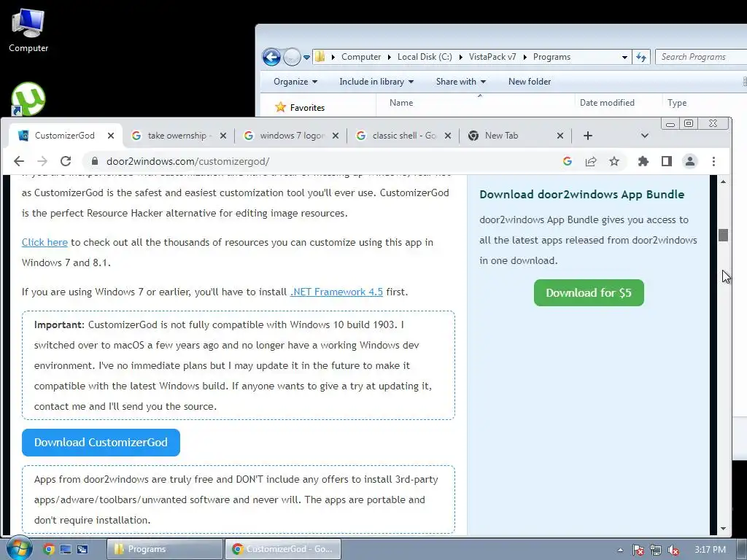This screenshot has height=560, width=747.
Task: Select Local Disk (C:) in the breadcrumb
Action: 425,57
